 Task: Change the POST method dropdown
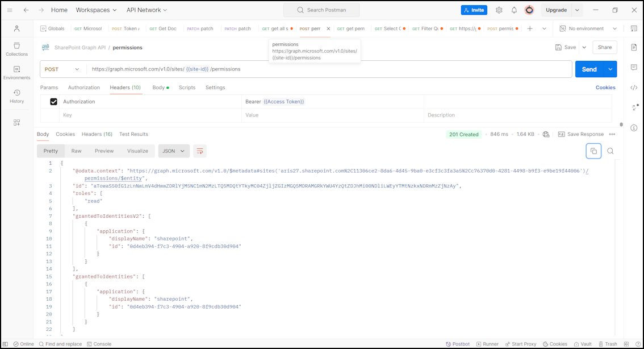coord(62,69)
